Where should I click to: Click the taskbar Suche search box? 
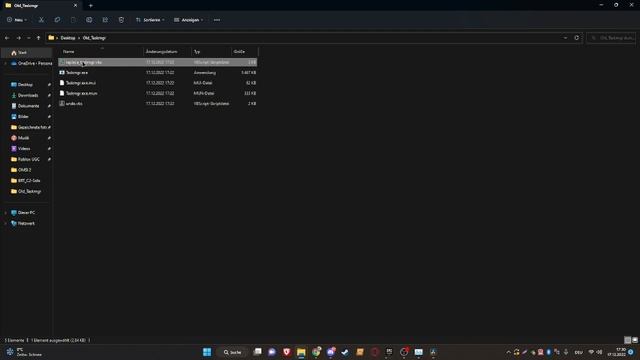(x=233, y=352)
